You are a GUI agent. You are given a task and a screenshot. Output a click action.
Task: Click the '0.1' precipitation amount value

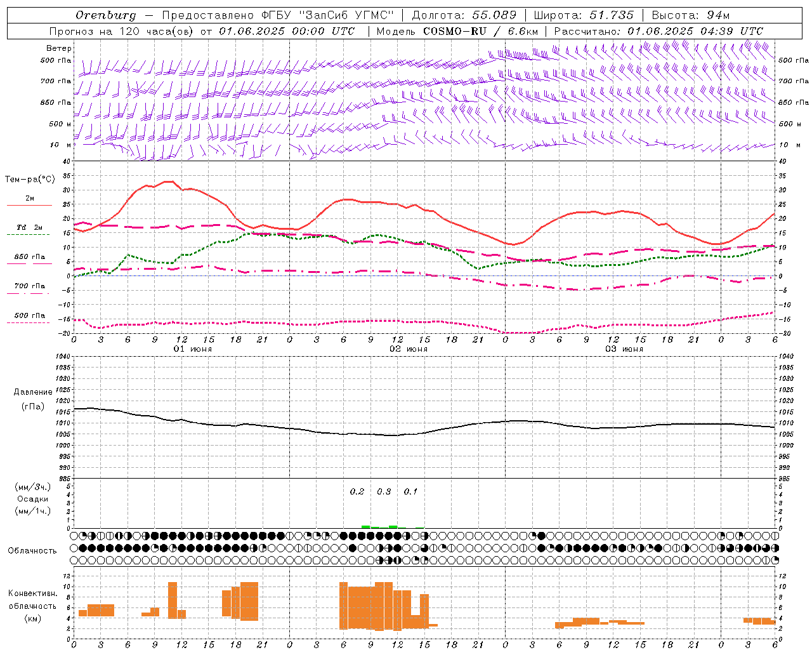(410, 492)
